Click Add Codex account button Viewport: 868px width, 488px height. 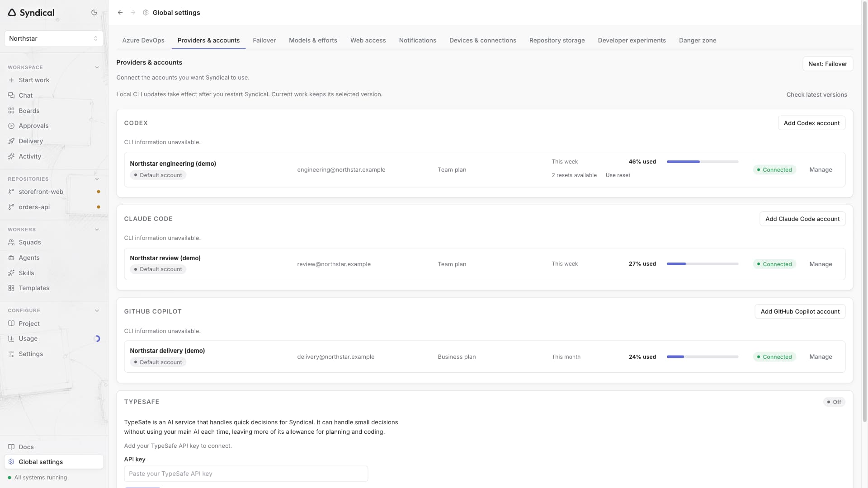click(811, 123)
